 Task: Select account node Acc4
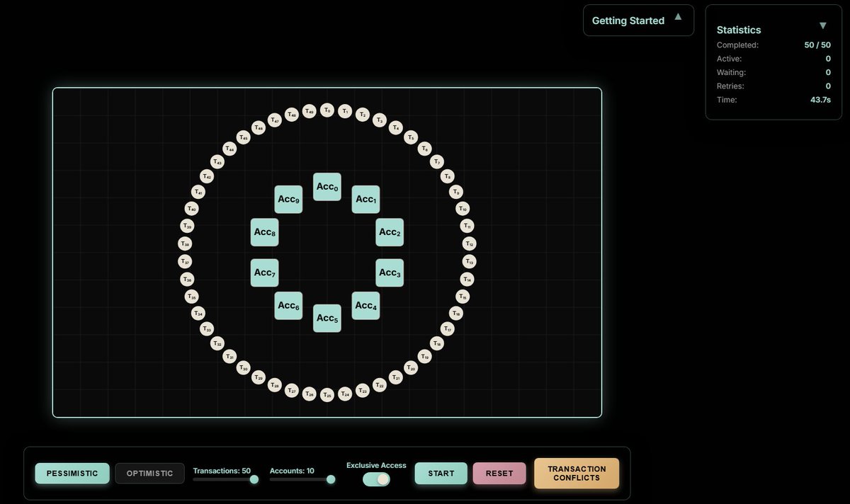coord(366,306)
